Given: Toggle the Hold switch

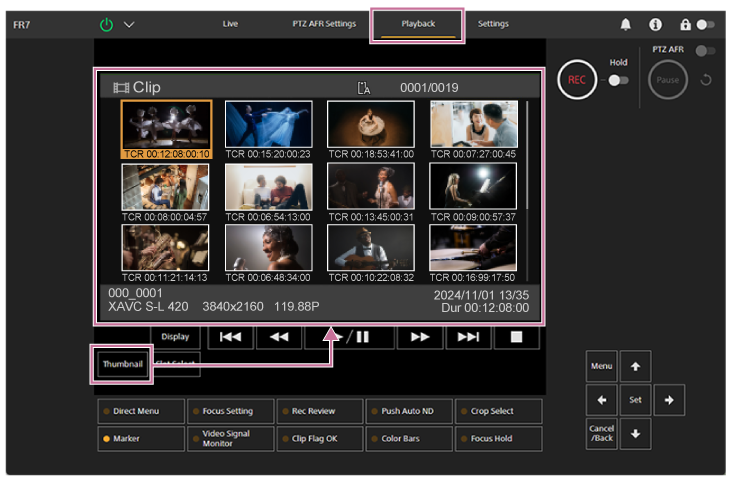Looking at the screenshot, I should click(618, 80).
